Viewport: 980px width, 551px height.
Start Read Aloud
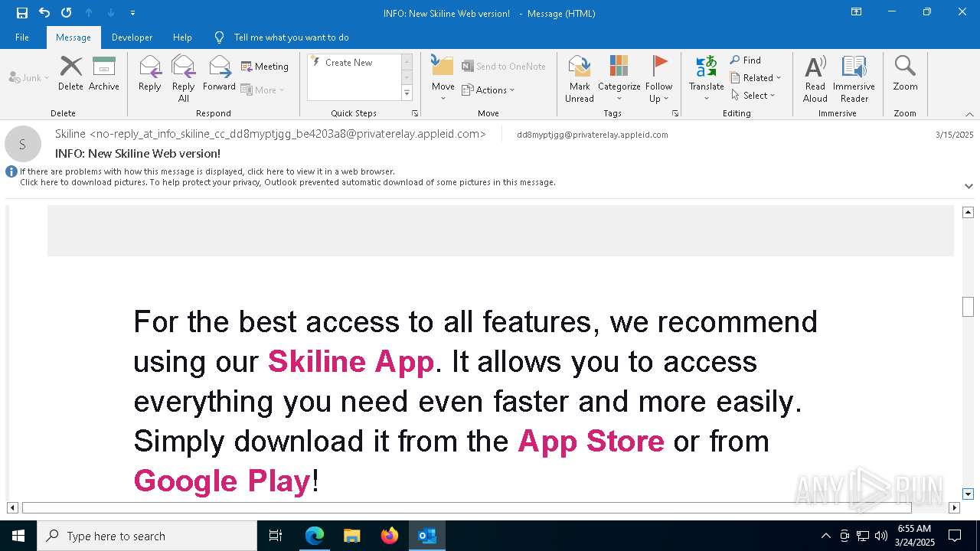tap(815, 79)
